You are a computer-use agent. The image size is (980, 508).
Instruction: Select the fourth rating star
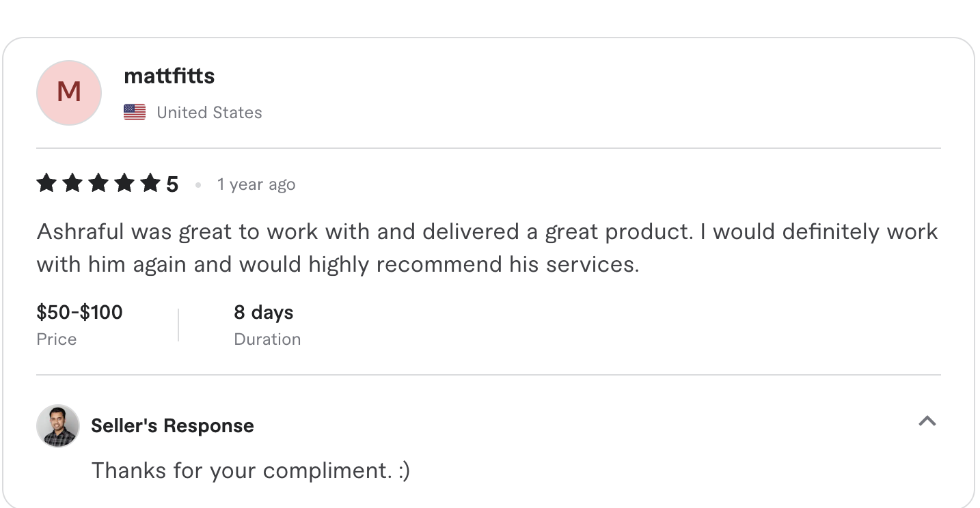(x=124, y=183)
